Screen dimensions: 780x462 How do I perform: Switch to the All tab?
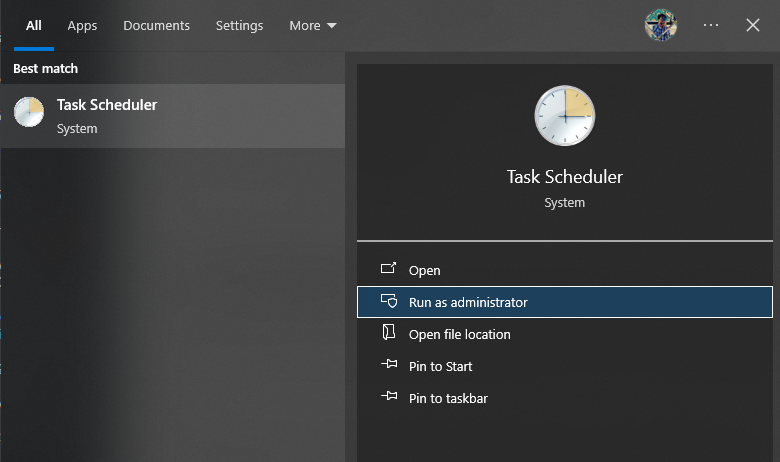(x=34, y=25)
